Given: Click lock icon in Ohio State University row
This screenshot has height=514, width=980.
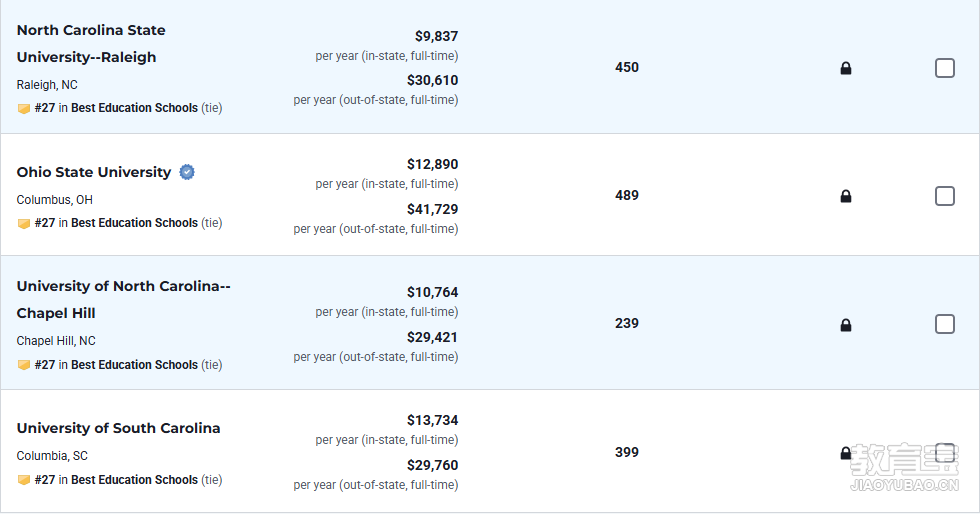Looking at the screenshot, I should [846, 196].
